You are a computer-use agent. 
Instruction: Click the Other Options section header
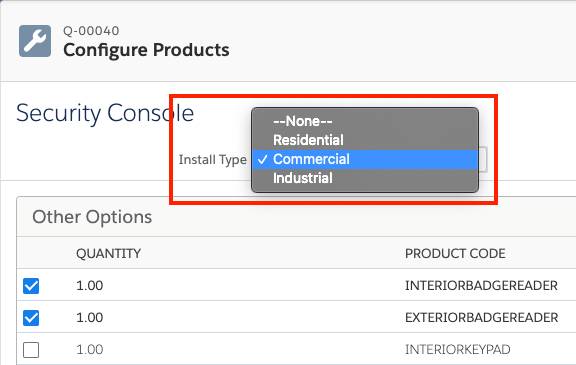click(92, 217)
